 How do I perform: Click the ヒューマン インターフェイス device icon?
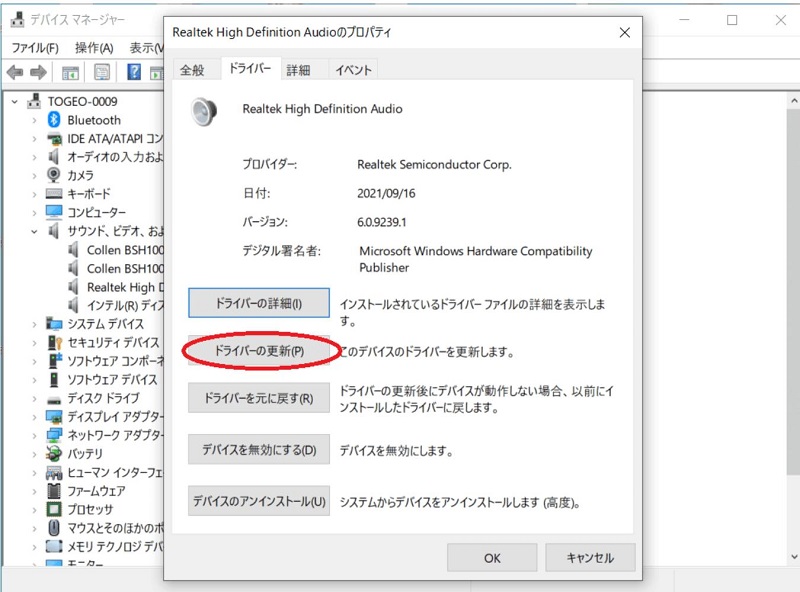[54, 473]
